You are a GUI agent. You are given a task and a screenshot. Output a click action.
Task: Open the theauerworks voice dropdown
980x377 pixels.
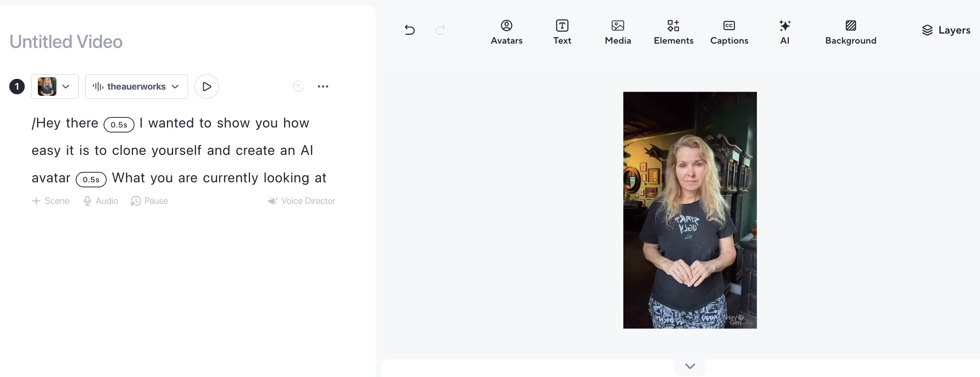[136, 87]
